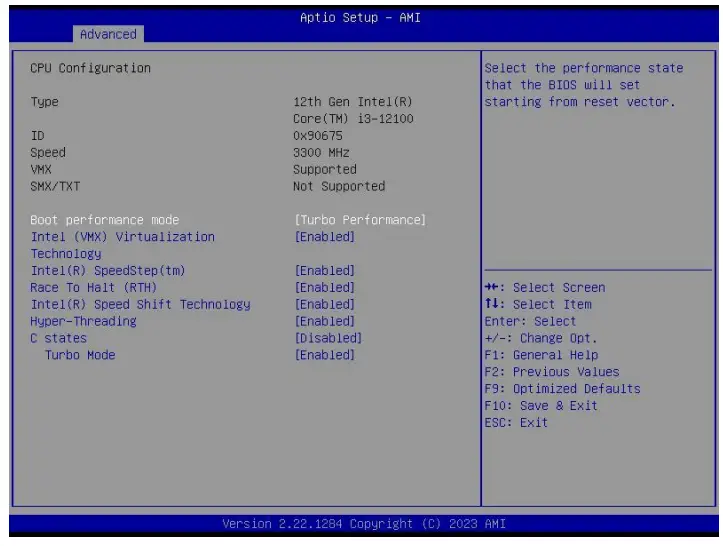Select the Intel(R) SpeedStep(tm) setting
The height and width of the screenshot is (546, 723).
pyautogui.click(x=108, y=271)
